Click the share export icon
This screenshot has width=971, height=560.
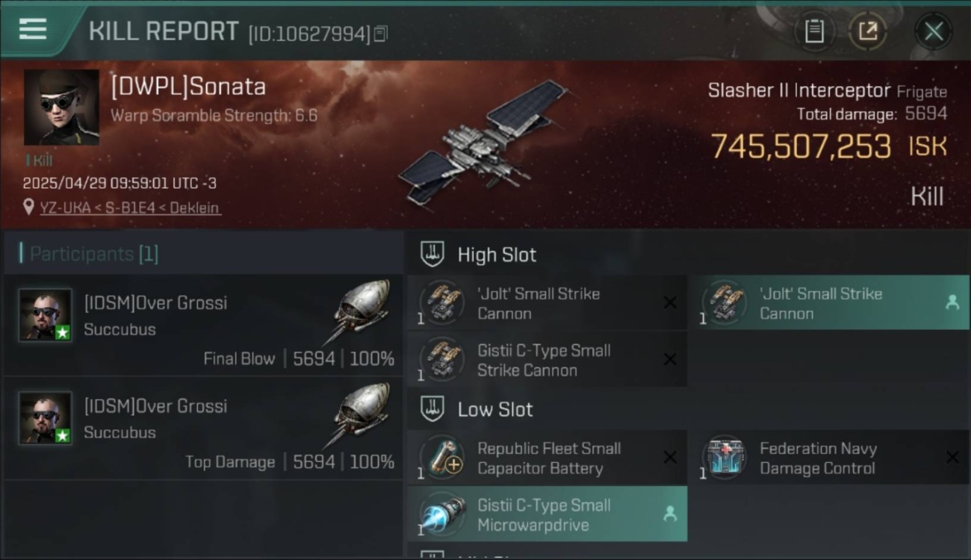[x=867, y=31]
